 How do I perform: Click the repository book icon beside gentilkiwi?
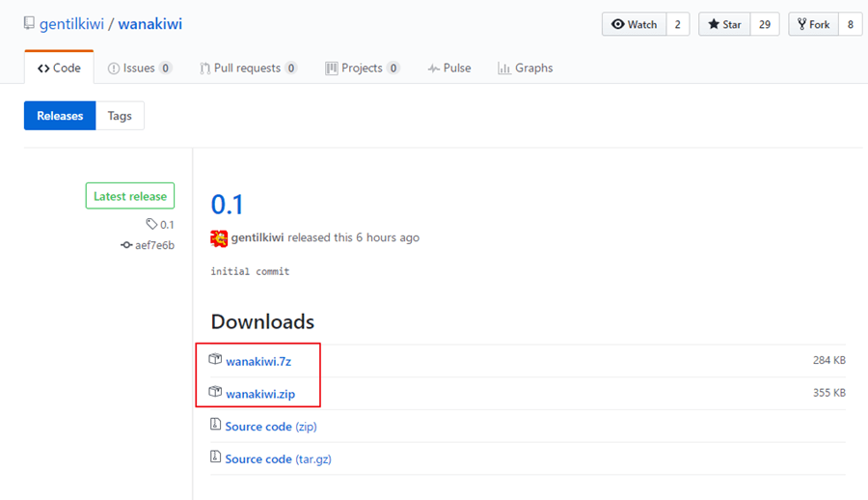(29, 23)
